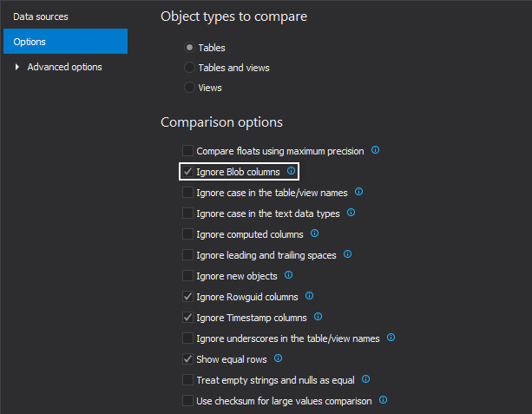Click info icon next to Ignore new objects
This screenshot has height=414, width=532.
click(289, 275)
